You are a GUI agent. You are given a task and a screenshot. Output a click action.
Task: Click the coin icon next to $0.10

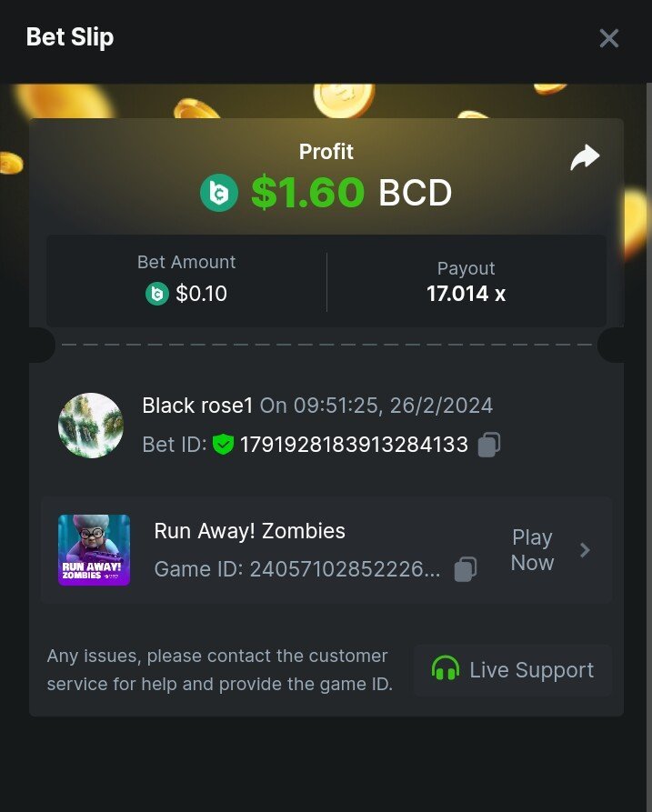pos(157,294)
